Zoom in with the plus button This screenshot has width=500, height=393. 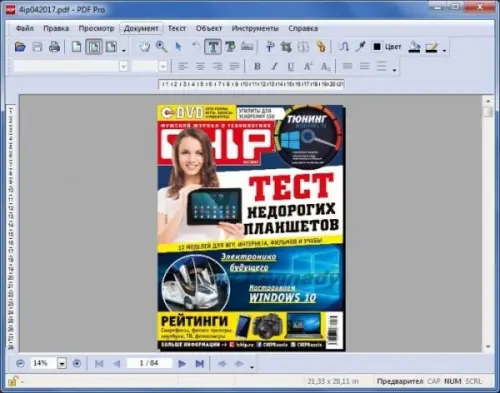coord(77,363)
